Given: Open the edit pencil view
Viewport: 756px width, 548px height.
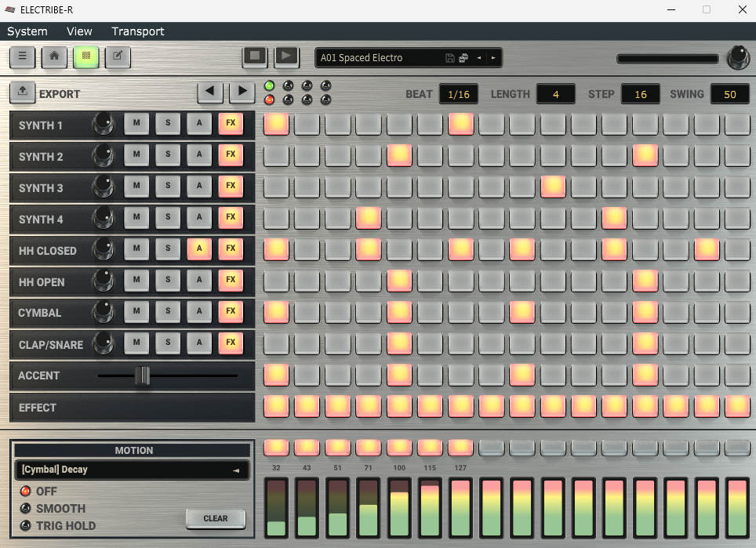Looking at the screenshot, I should (x=118, y=57).
